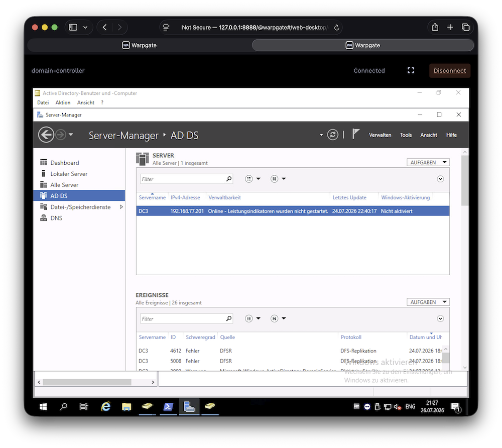Expand the SERVER section chevron
This screenshot has height=448, width=502.
click(x=440, y=179)
